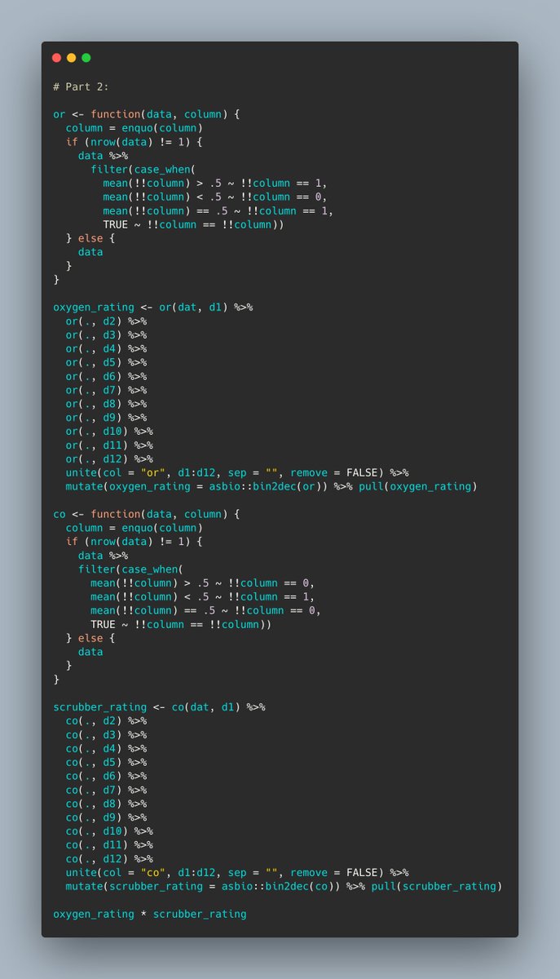This screenshot has height=979, width=560.
Task: Click final line 'oxygen_rating * scrubber_rating'
Action: tap(150, 914)
